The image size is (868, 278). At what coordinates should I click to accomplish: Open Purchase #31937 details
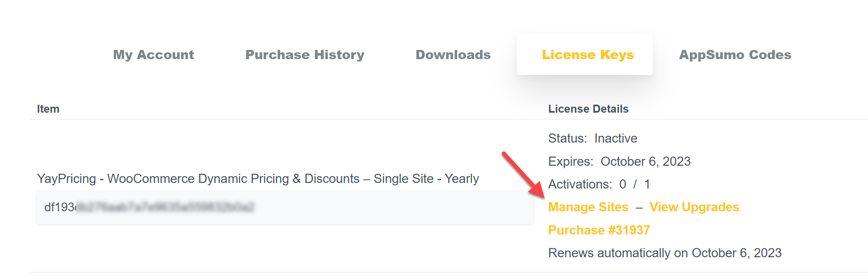tap(599, 230)
